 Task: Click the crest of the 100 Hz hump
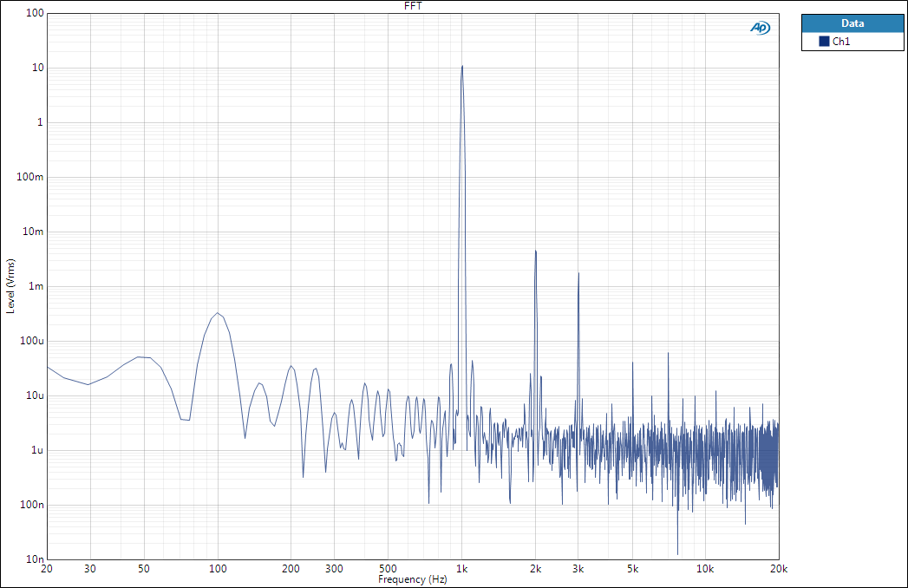(x=218, y=313)
